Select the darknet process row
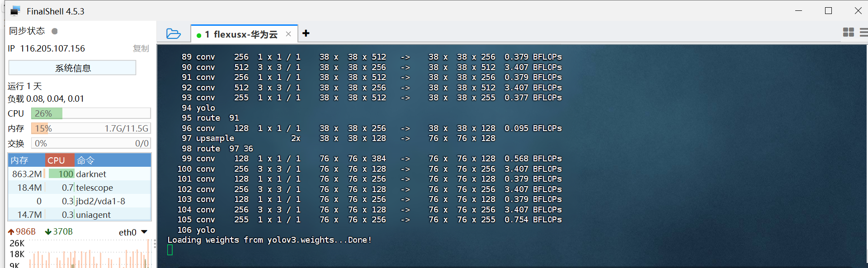868x268 pixels. coord(80,174)
